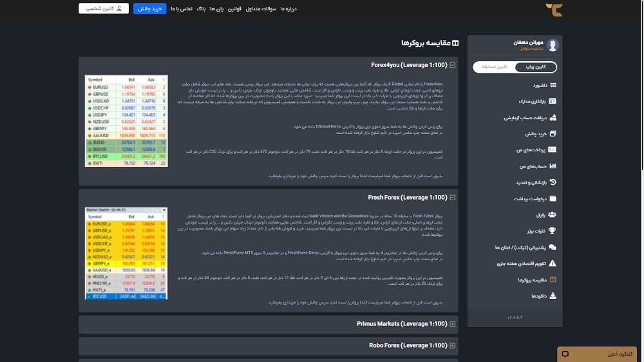Screen dimensions: 644x362
Task: Click blue خرید چالش button in header
Action: pos(149,8)
